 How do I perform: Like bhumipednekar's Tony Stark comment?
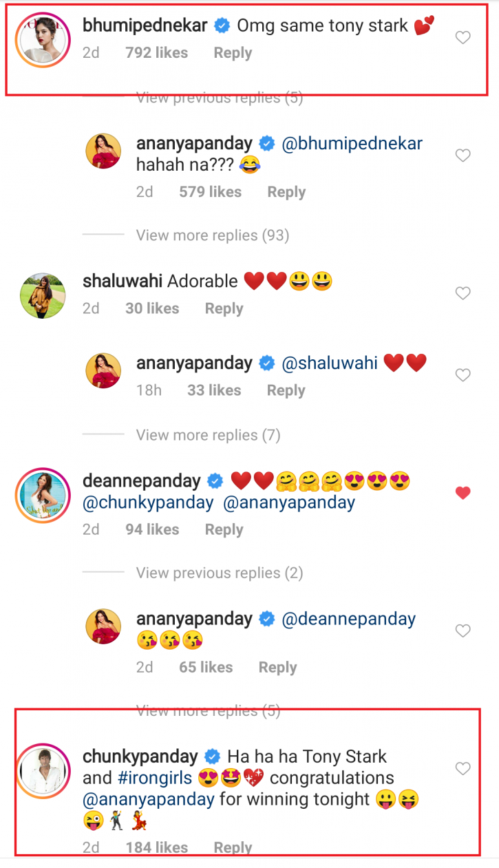pos(463,38)
